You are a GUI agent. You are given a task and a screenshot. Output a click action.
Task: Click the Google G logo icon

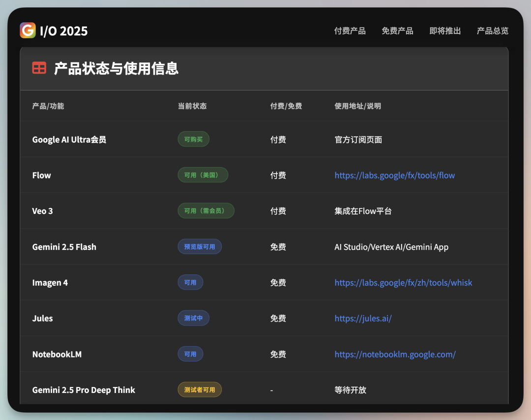(28, 30)
